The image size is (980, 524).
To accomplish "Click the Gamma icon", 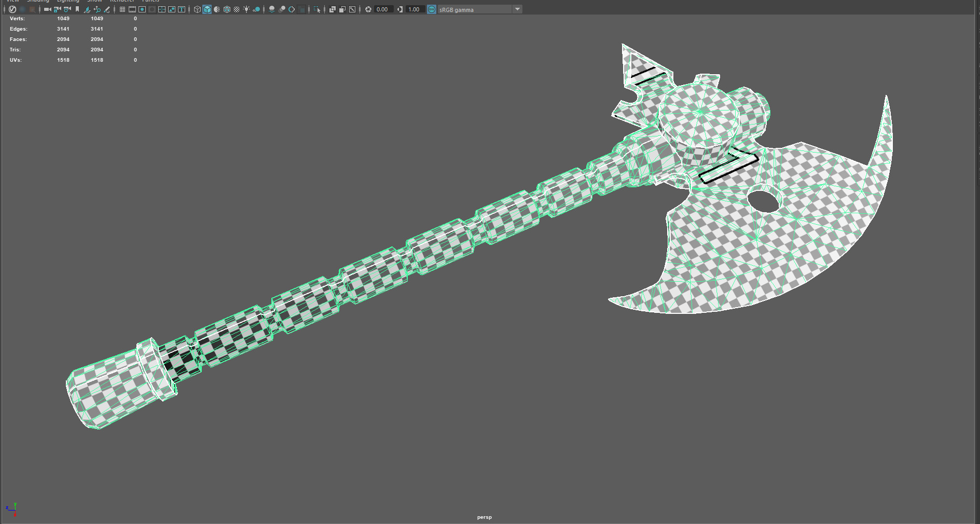I will [x=400, y=9].
